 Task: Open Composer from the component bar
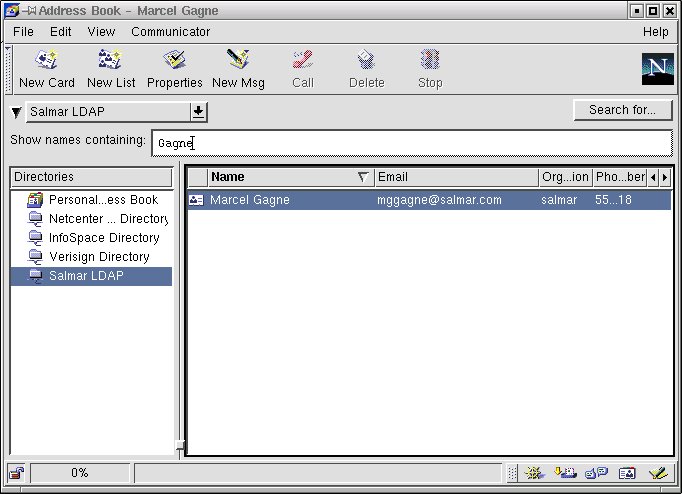coord(657,473)
